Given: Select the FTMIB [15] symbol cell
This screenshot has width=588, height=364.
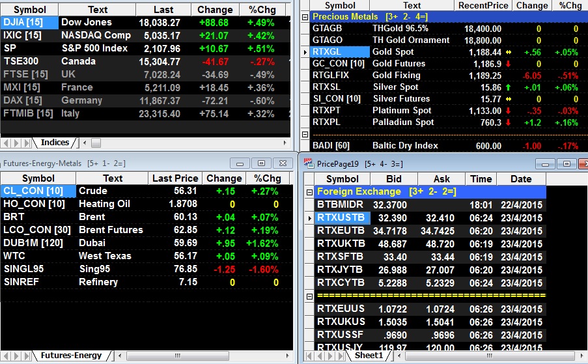Looking at the screenshot, I should (x=29, y=113).
